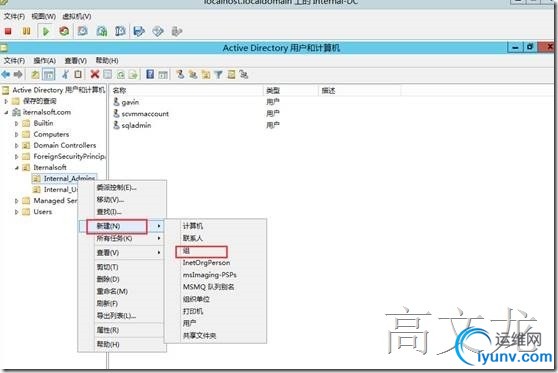Click the take snapshot icon
The image size is (558, 373).
(83, 31)
